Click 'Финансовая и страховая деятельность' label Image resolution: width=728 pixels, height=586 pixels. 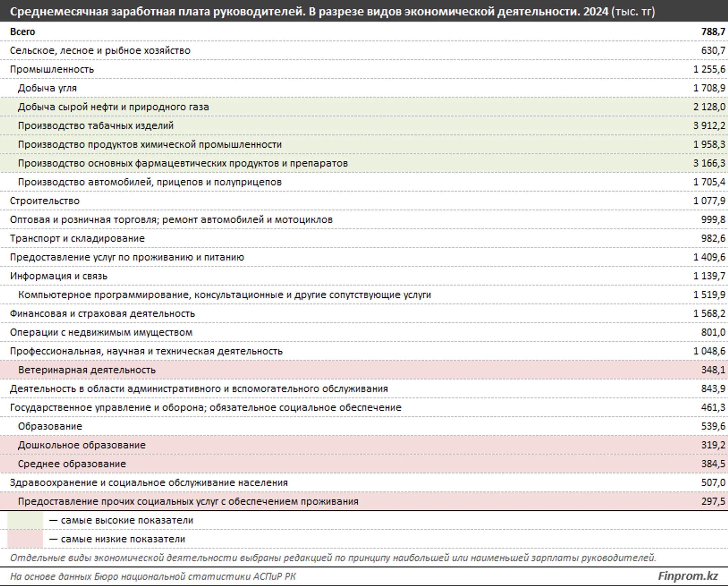(x=102, y=314)
